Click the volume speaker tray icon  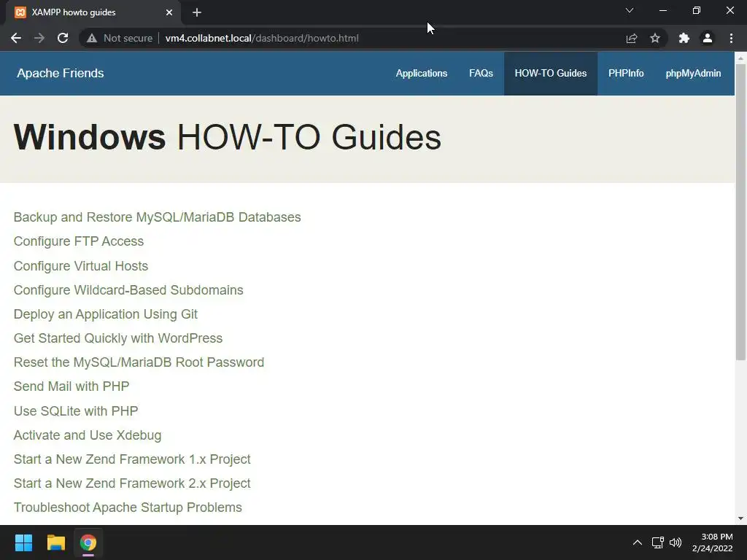676,542
